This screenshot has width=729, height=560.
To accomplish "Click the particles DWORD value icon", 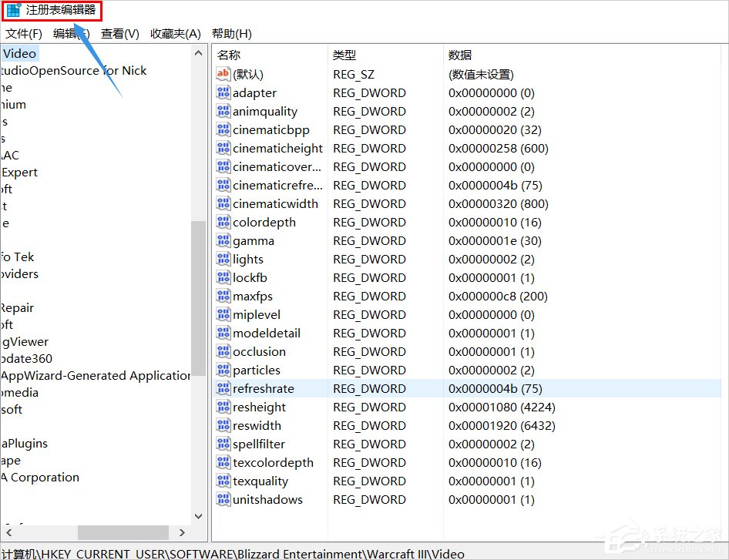I will [222, 370].
